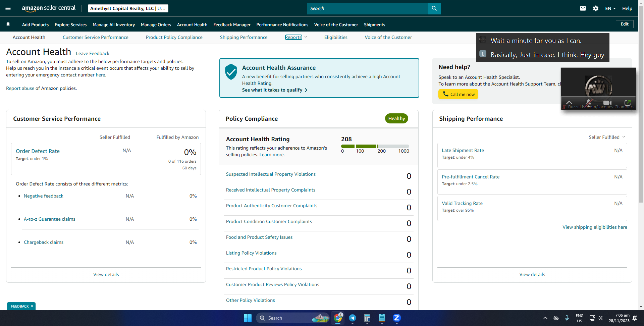Open the Amethyst Capital Realty account switcher
Screen dimensions: 644x326
point(128,8)
